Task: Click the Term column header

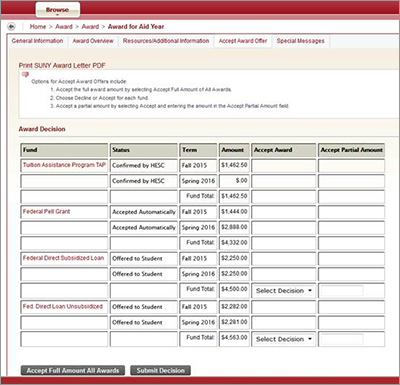Action: coord(198,150)
